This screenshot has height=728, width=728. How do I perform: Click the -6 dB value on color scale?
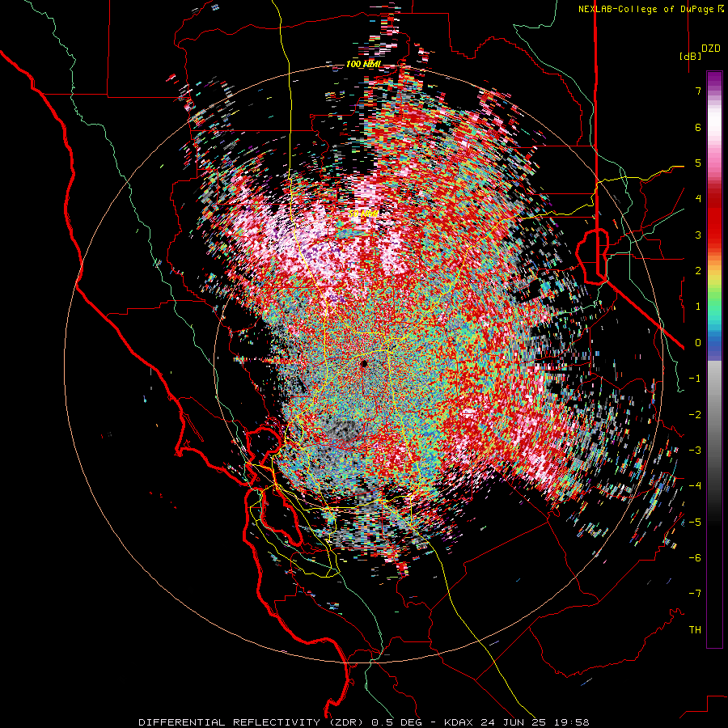(695, 558)
